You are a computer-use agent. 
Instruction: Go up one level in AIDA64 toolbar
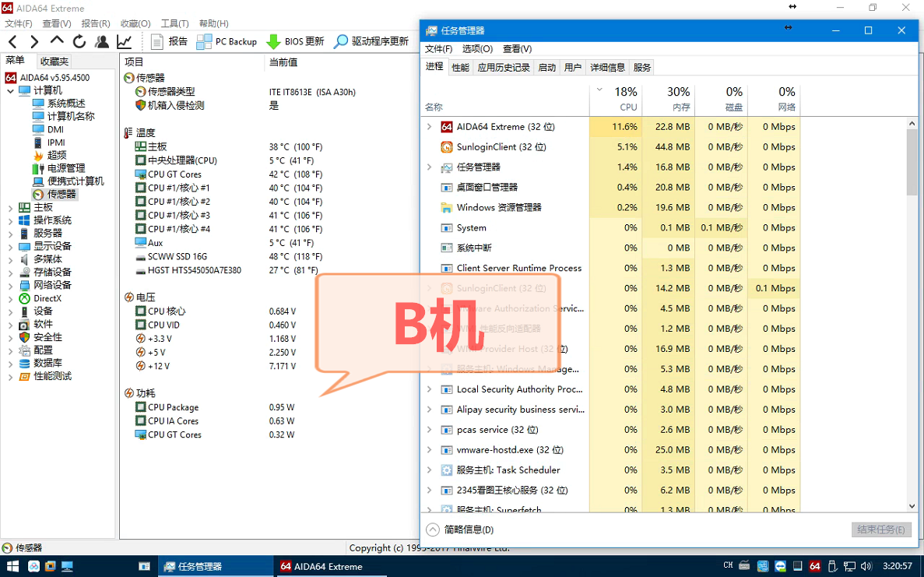click(x=57, y=40)
